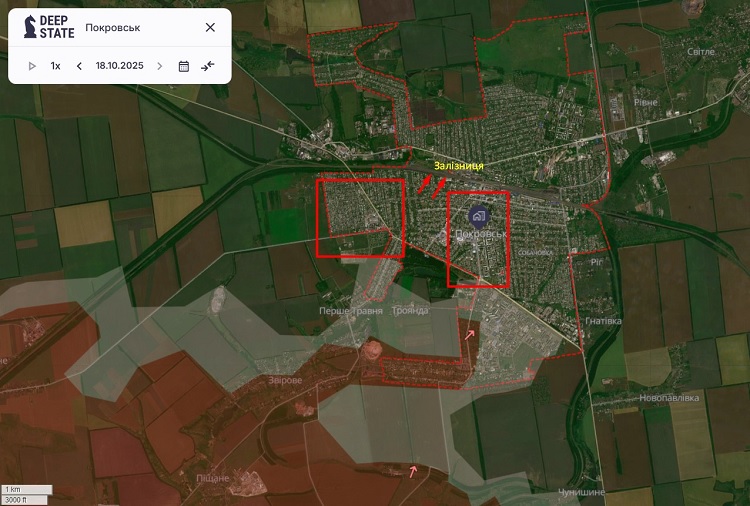Click the pink arrow near Троянда
Image resolution: width=750 pixels, height=506 pixels.
pos(470,335)
